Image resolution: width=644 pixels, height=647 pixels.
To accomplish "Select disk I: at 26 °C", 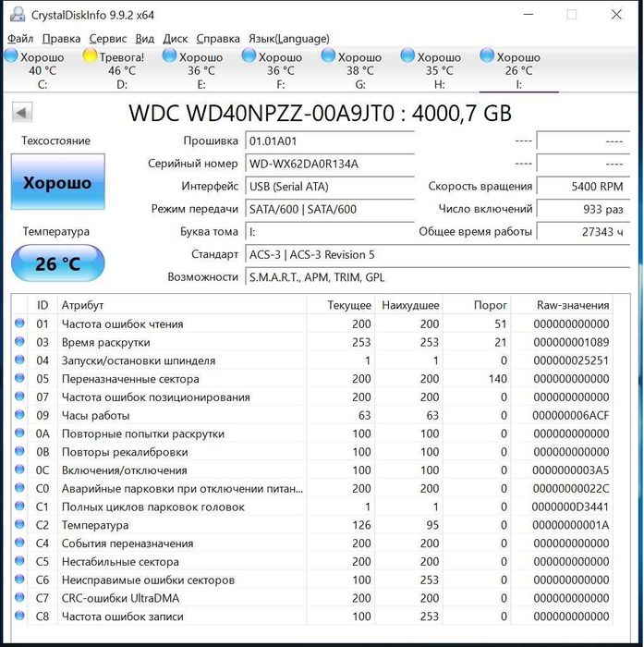I will [518, 70].
